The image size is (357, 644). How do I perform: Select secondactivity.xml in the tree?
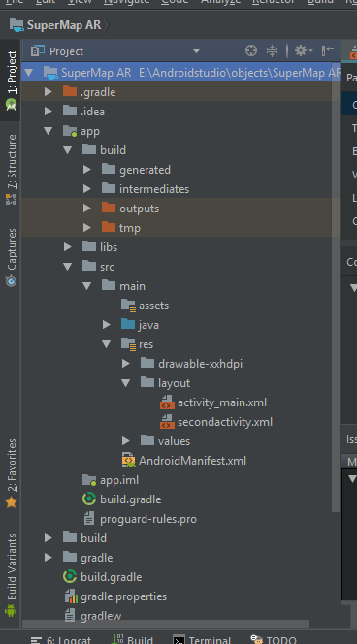click(225, 422)
